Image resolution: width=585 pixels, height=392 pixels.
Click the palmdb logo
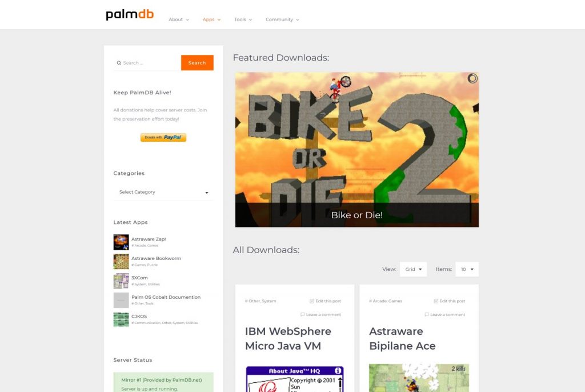pos(130,14)
